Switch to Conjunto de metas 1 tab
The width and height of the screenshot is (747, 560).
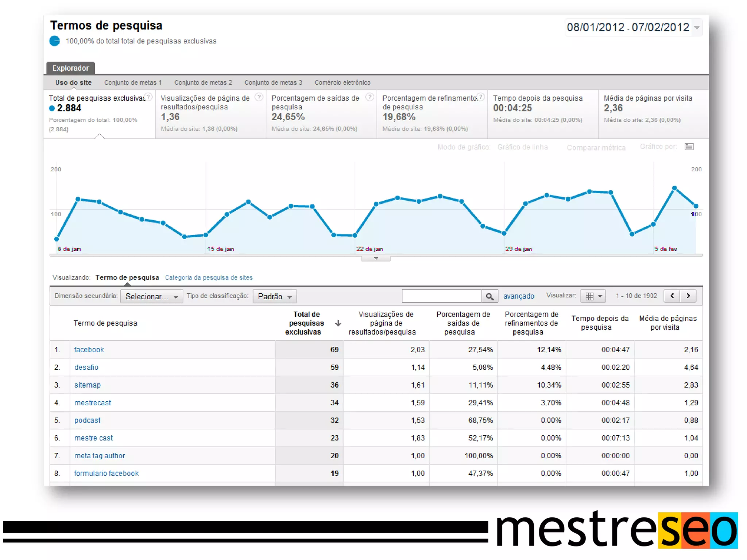point(133,83)
